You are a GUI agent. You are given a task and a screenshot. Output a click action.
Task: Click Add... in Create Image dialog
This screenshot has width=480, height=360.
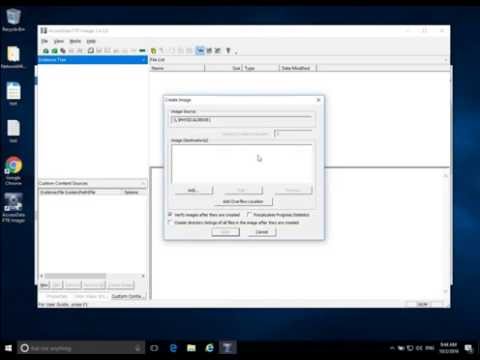coord(194,190)
